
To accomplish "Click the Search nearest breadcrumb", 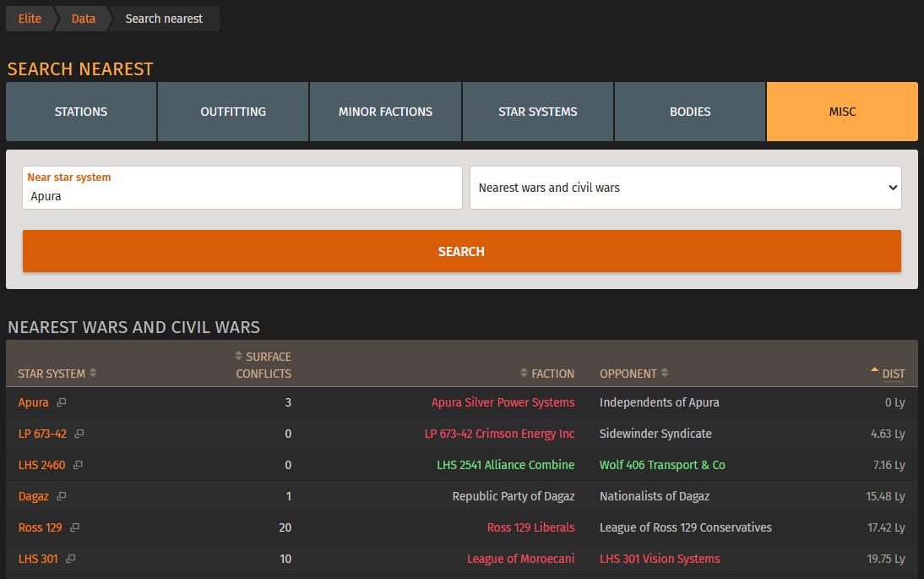I will tap(164, 19).
